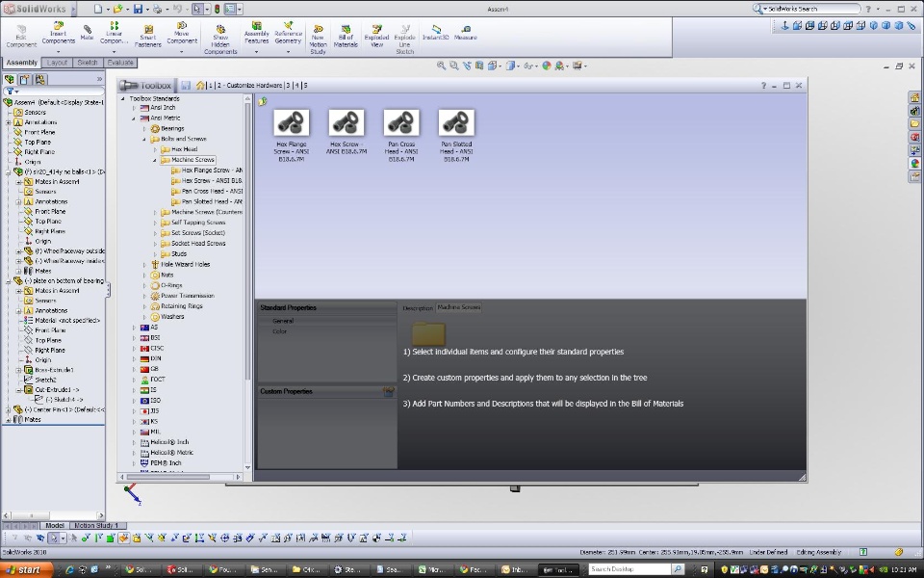This screenshot has height=578, width=924.
Task: Select the Hex Flange Screw thumbnail
Action: coord(291,122)
